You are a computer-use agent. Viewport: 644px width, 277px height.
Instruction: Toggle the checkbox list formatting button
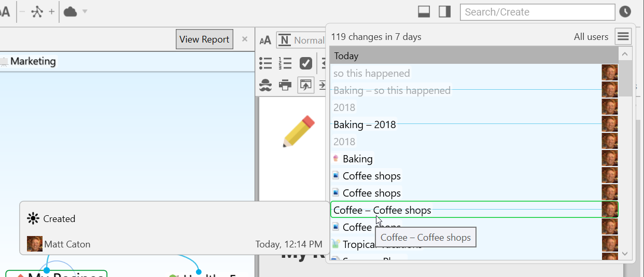[306, 63]
